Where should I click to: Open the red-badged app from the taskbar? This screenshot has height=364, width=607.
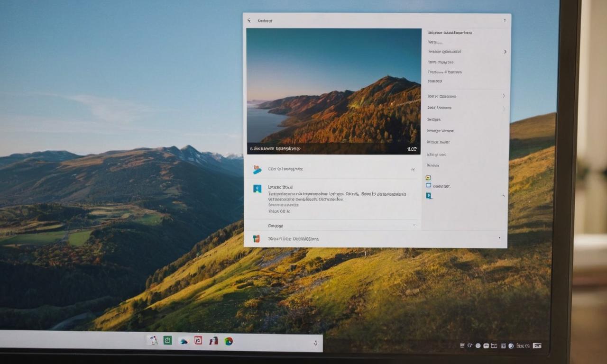pyautogui.click(x=198, y=340)
